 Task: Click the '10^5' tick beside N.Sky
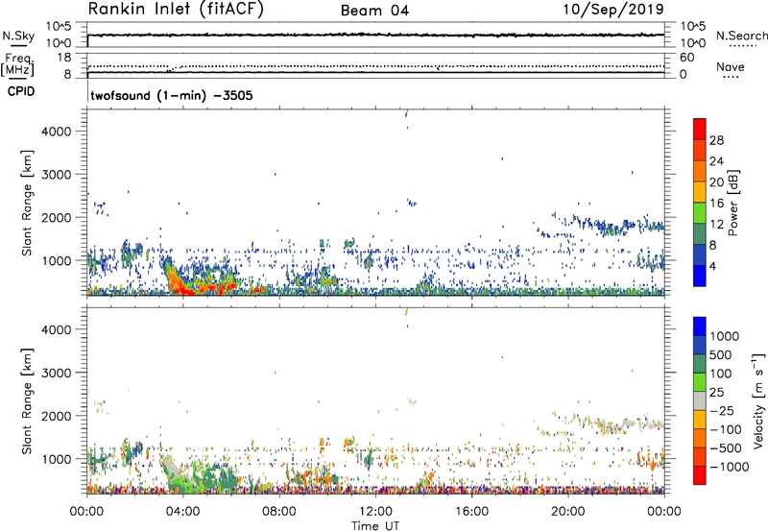tap(59, 27)
